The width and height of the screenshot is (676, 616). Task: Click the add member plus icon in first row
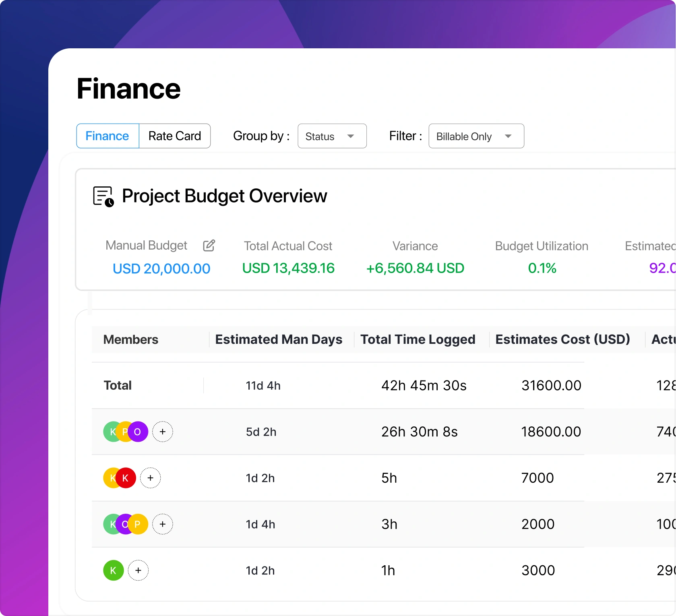click(163, 431)
